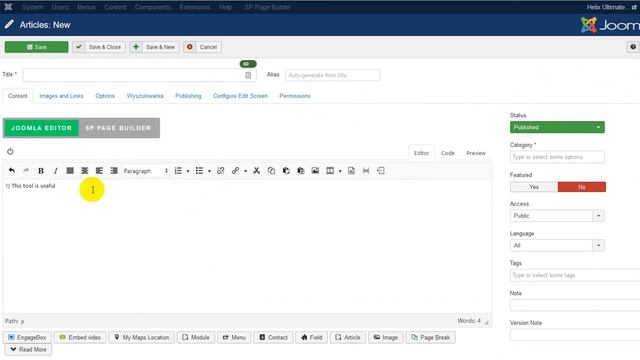Open the Menus menu
Screen dimensions: 640x360
(86, 7)
